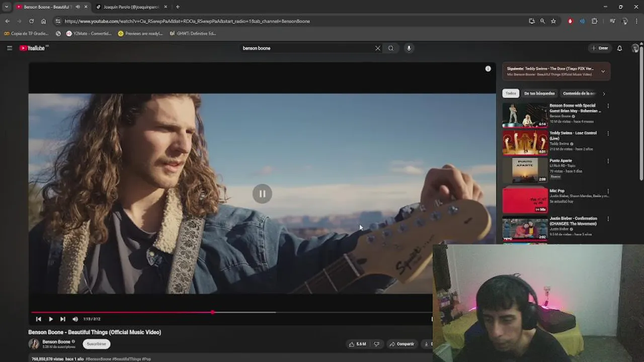Go to browser home page
644x362 pixels.
[x=43, y=21]
